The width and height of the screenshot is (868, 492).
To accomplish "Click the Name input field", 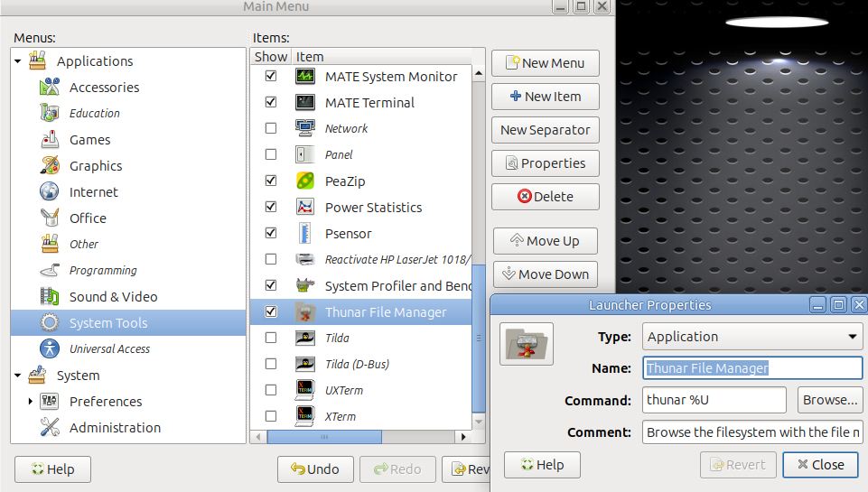I will point(752,368).
